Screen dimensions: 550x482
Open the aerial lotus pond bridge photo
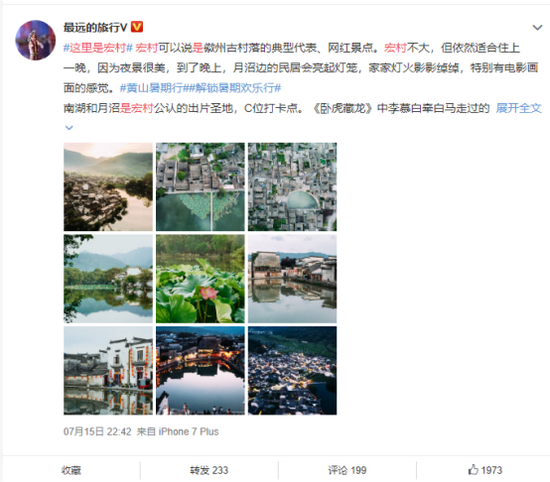[200, 187]
